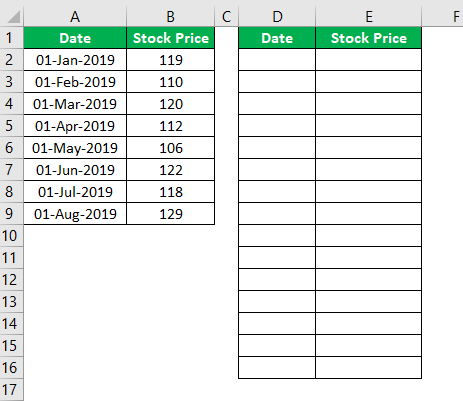Click the cell with value 106
The width and height of the screenshot is (463, 401).
[x=170, y=148]
